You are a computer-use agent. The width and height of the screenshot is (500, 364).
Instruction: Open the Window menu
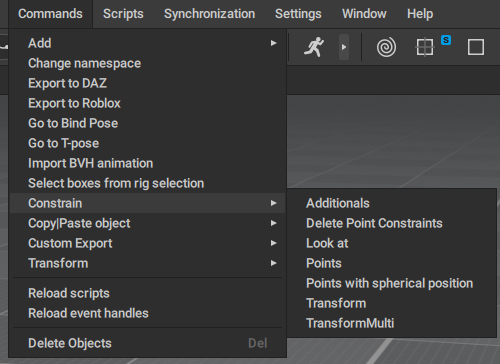pyautogui.click(x=364, y=14)
